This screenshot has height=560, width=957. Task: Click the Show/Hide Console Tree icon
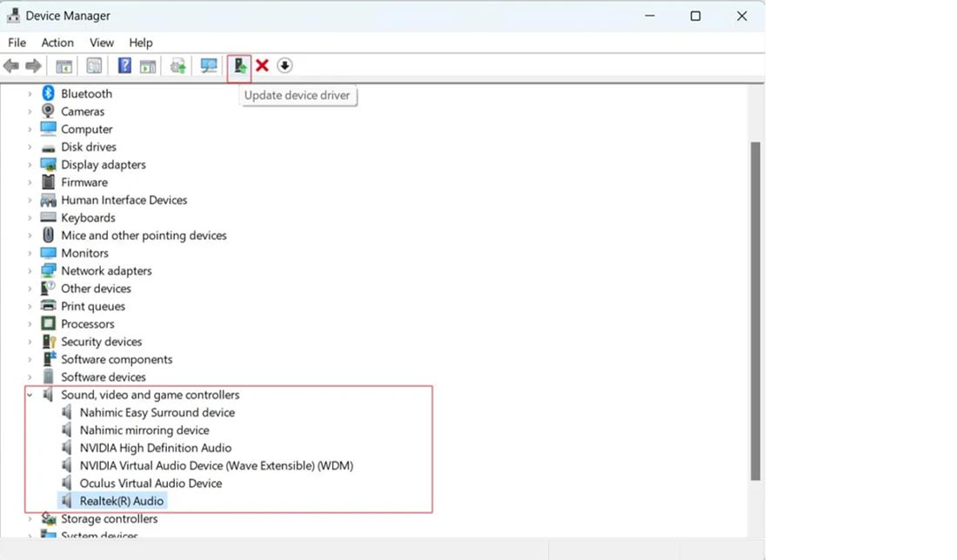tap(64, 66)
